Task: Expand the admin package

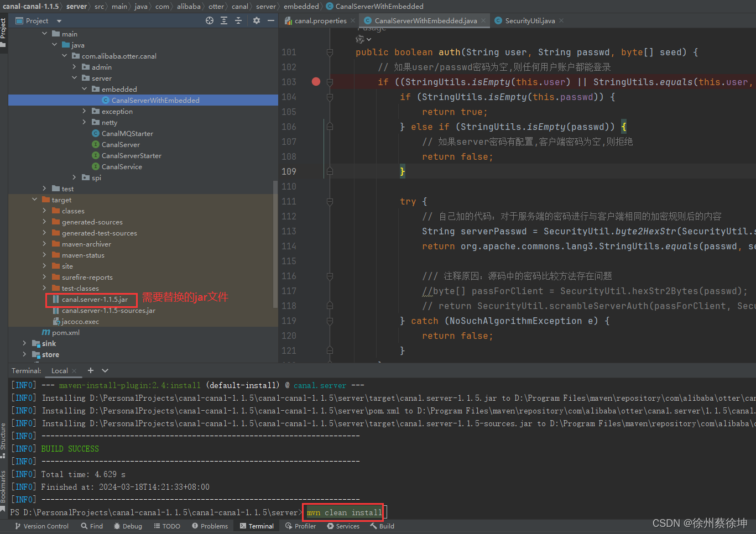Action: click(x=75, y=67)
